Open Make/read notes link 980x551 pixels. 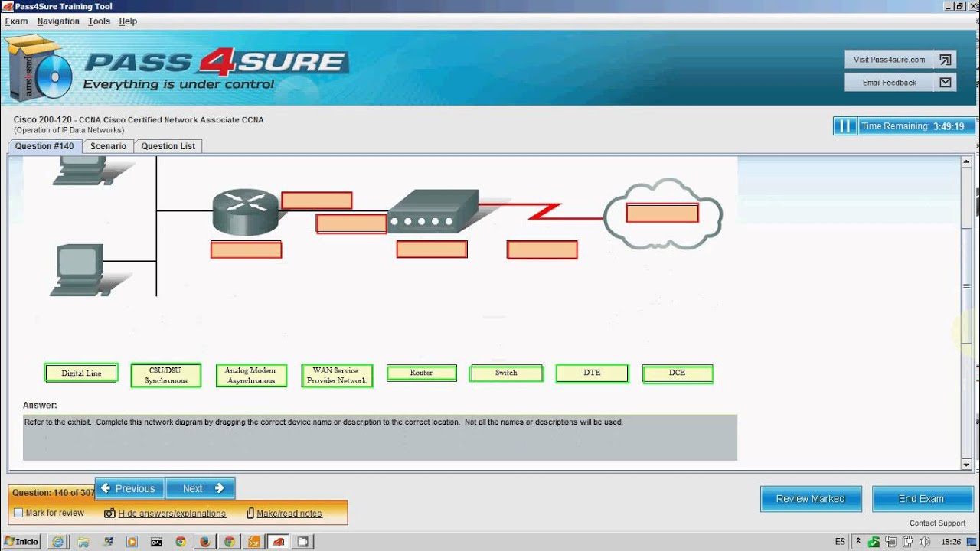pos(289,514)
